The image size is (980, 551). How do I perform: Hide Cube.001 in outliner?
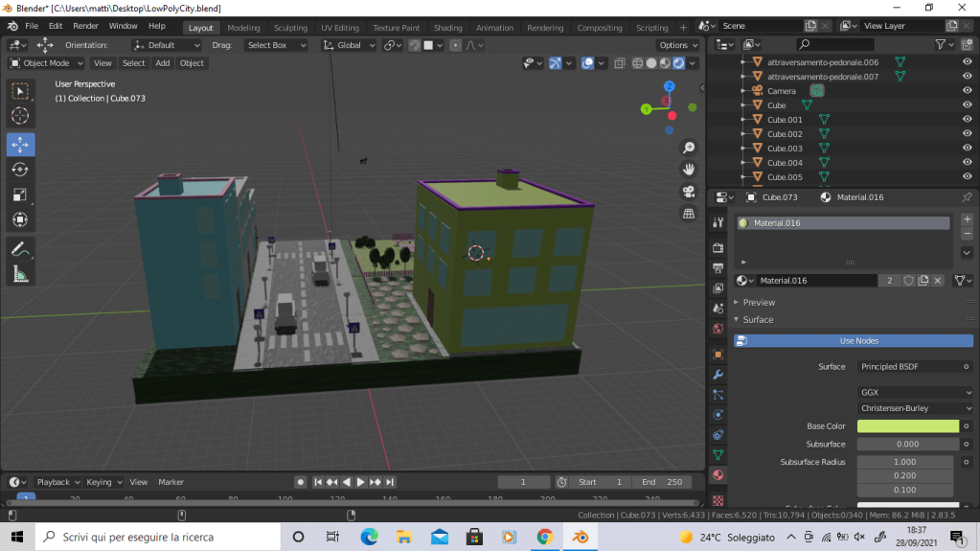click(967, 120)
